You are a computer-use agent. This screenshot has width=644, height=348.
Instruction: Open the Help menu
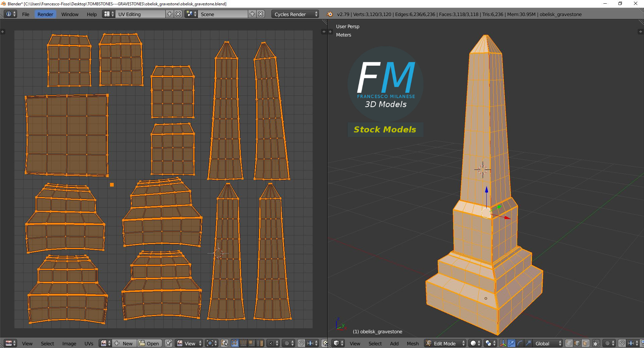click(92, 14)
